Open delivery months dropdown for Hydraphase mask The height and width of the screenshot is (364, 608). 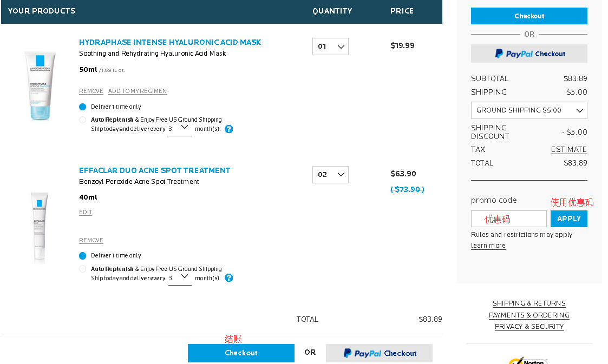tap(180, 129)
